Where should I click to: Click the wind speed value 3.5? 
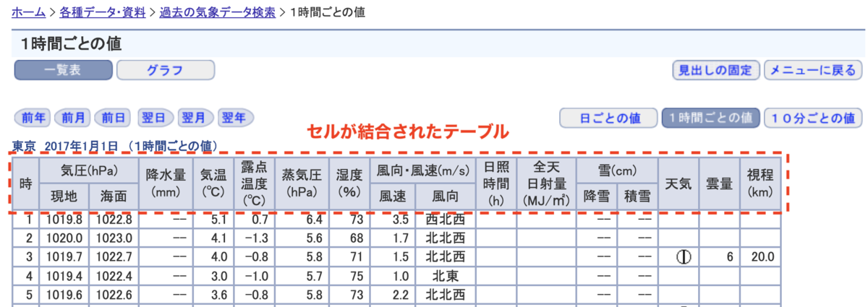tap(393, 219)
